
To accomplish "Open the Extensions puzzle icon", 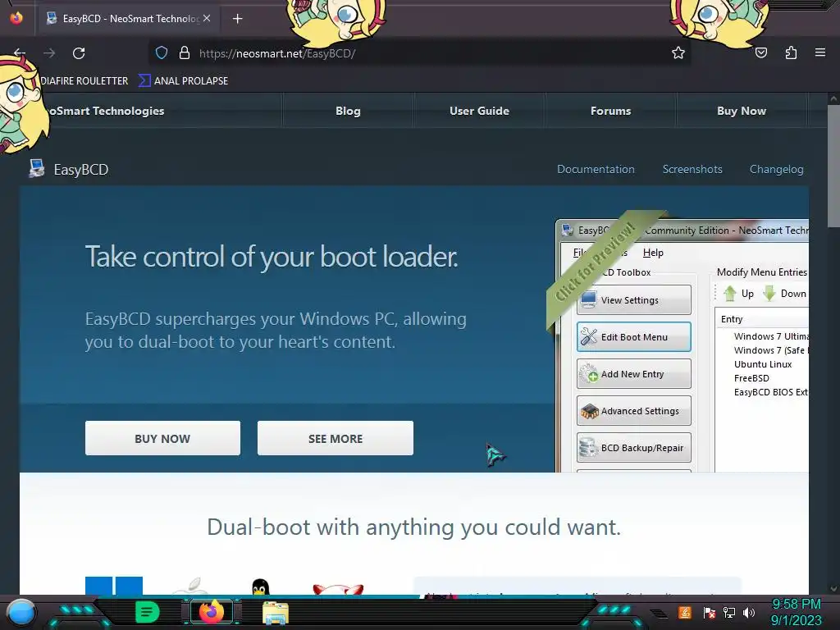I will [x=791, y=53].
